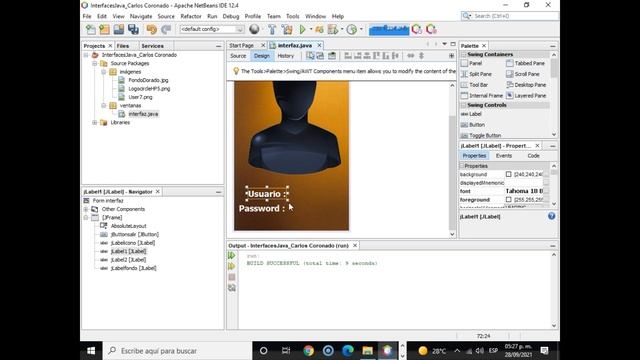
Task: Open the Tools menu
Action: [x=293, y=16]
